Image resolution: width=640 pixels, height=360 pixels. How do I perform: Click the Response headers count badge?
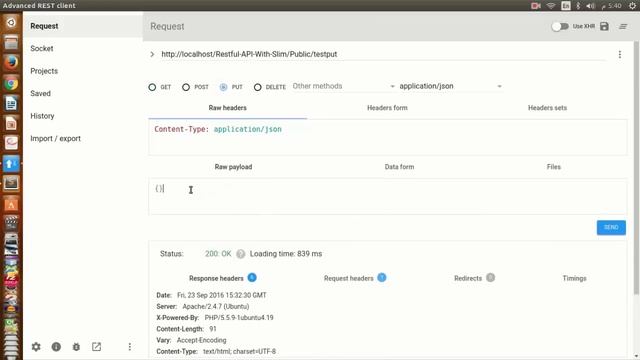[x=252, y=278]
